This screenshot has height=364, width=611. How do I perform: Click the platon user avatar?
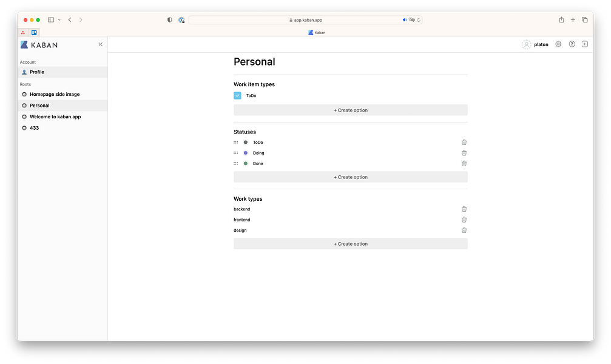tap(526, 44)
